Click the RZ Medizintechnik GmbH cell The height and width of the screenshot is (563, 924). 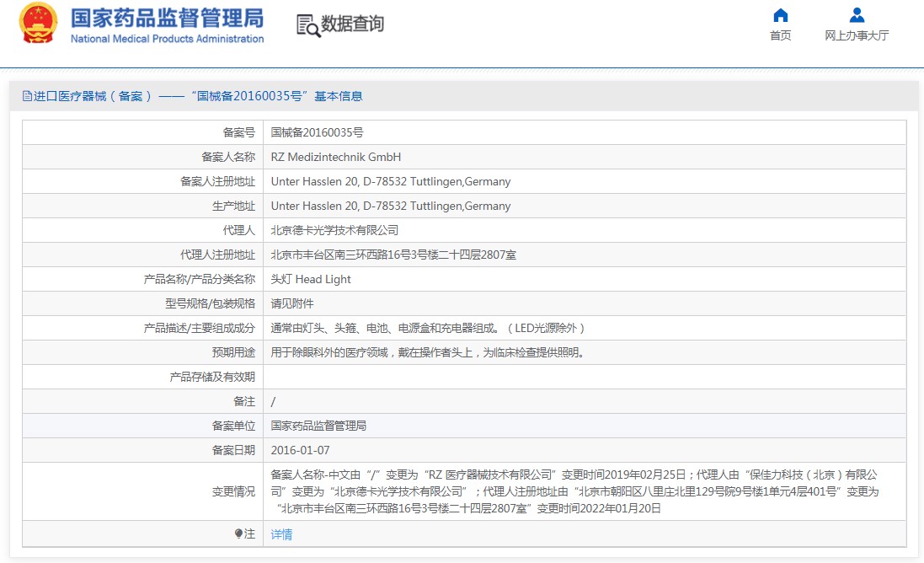point(336,157)
